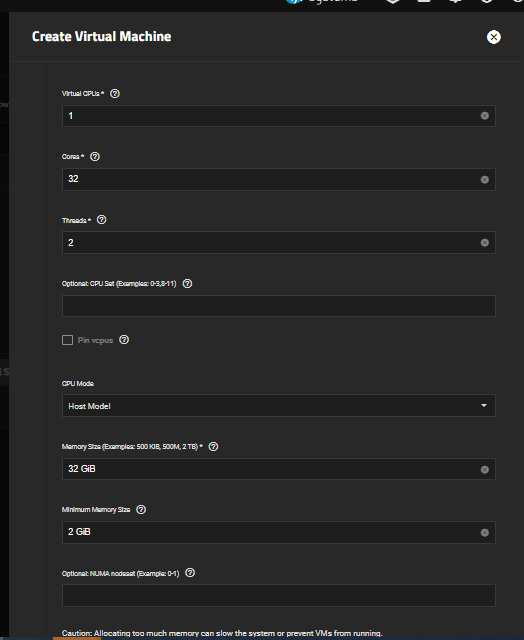The width and height of the screenshot is (524, 640).
Task: Close the Create Virtual Machine panel
Action: [494, 37]
